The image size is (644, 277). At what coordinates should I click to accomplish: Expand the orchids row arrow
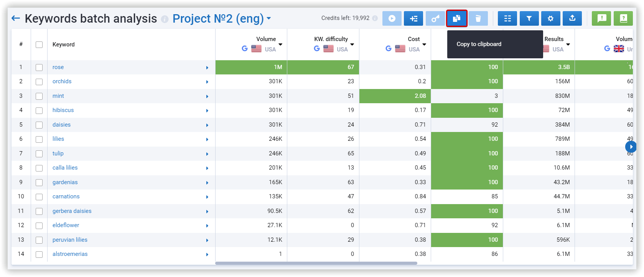click(207, 82)
